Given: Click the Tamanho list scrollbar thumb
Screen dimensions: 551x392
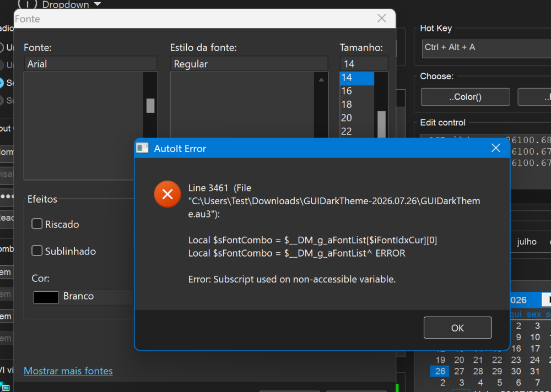Looking at the screenshot, I should pos(381,124).
